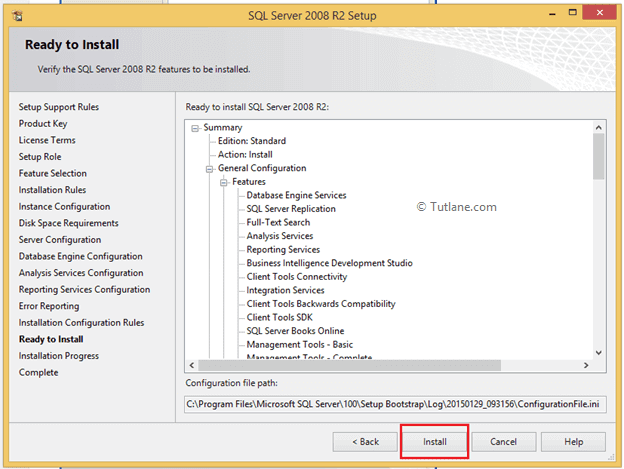Image resolution: width=624 pixels, height=469 pixels.
Task: Select Installation Rules step
Action: [x=52, y=190]
